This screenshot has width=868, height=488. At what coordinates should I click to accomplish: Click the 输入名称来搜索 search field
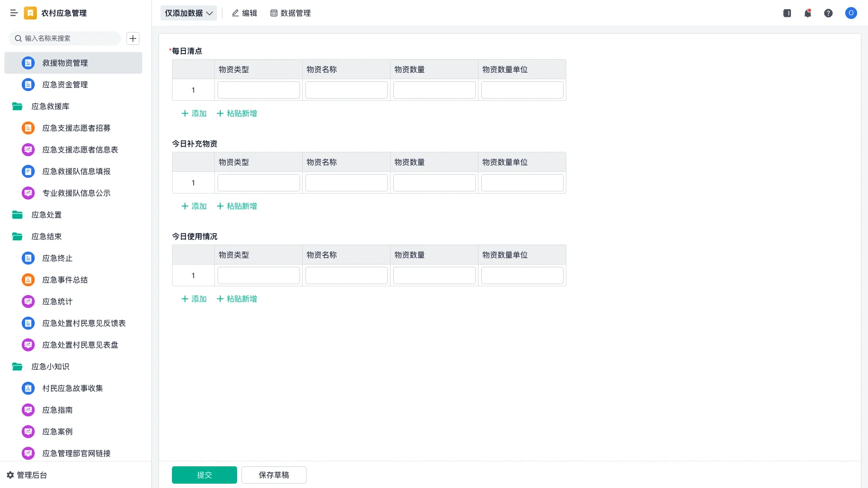[x=65, y=38]
